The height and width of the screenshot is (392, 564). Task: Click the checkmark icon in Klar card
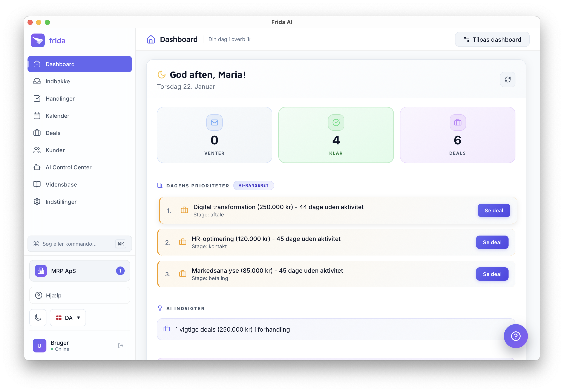click(x=336, y=122)
